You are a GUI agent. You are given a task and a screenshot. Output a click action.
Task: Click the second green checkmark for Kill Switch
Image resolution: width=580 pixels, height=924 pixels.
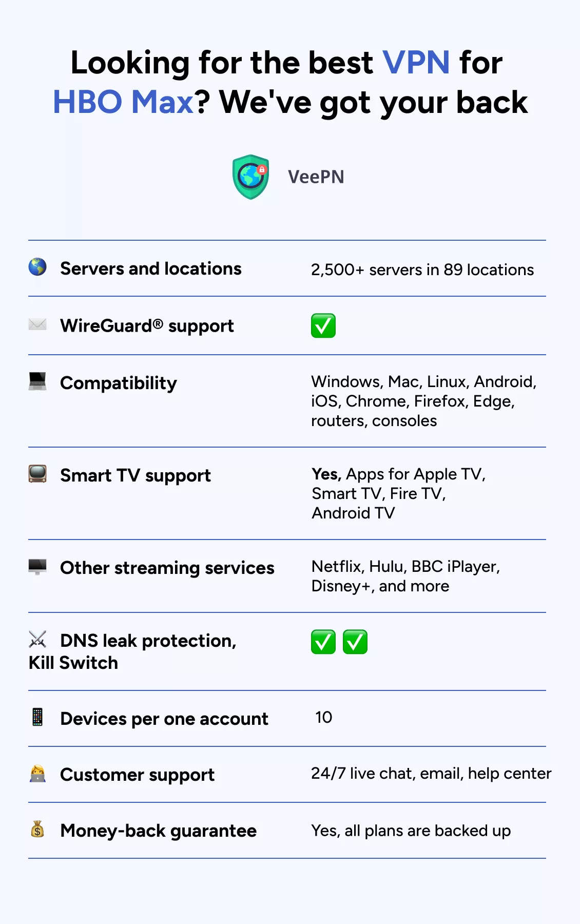[355, 642]
